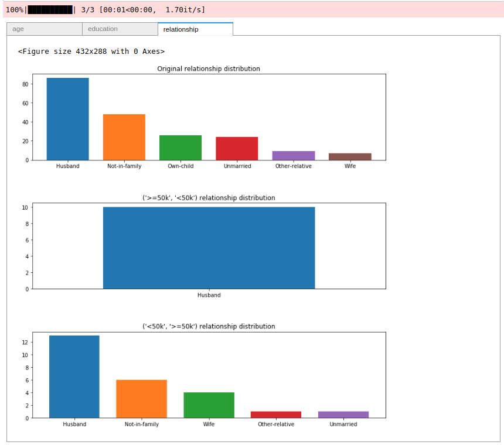Click the ('>=50k', '<50k') relationship distribution title

tap(208, 198)
